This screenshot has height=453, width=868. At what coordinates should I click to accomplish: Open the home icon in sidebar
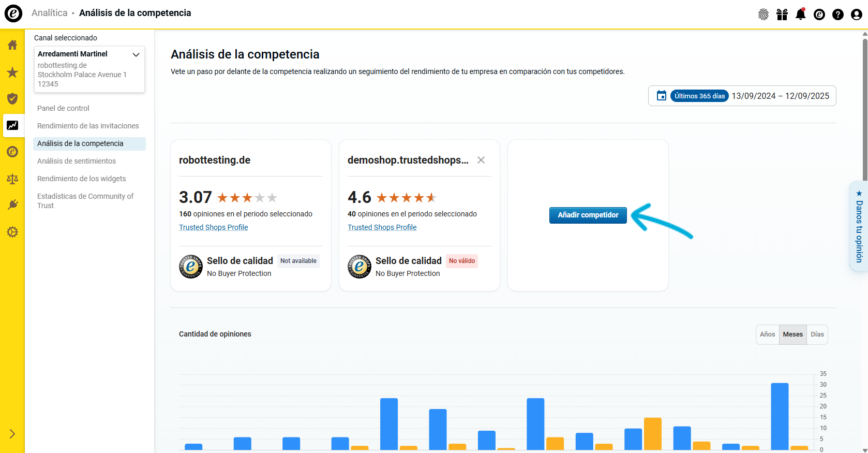click(x=12, y=45)
